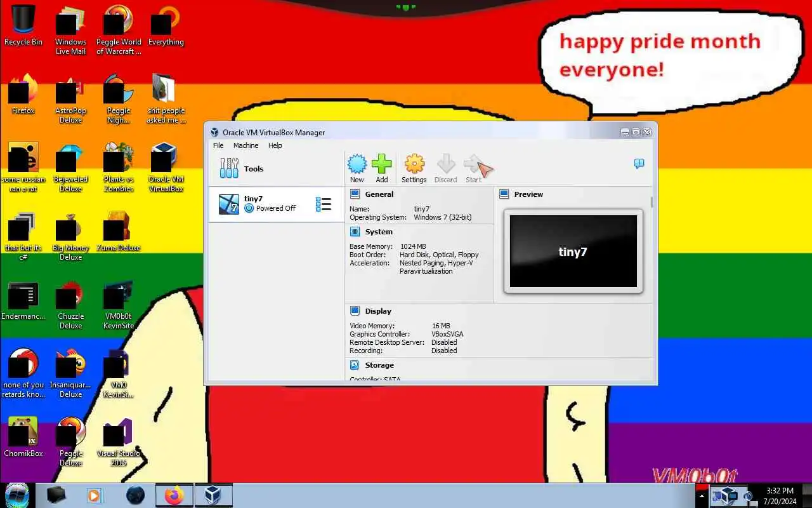Select the Endermanch desktop icon
812x508 pixels.
23,300
